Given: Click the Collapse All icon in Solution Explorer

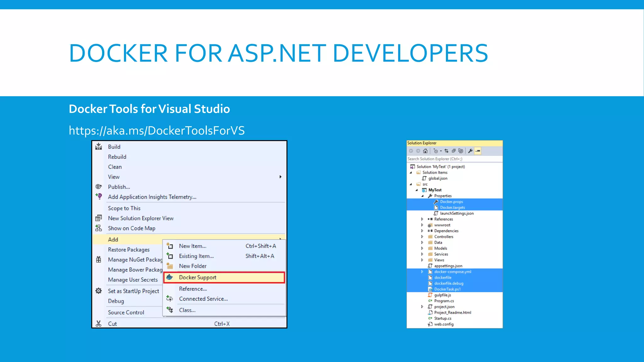Looking at the screenshot, I should pyautogui.click(x=454, y=151).
